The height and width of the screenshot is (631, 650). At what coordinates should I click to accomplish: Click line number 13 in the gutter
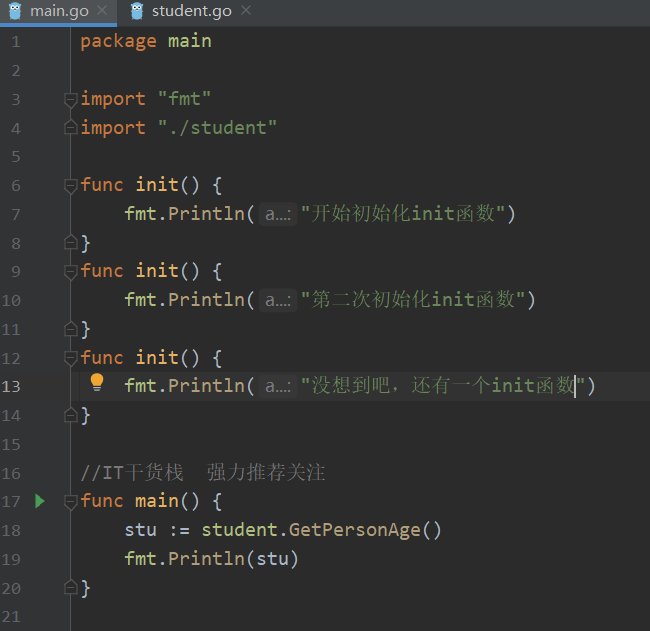[x=11, y=386]
